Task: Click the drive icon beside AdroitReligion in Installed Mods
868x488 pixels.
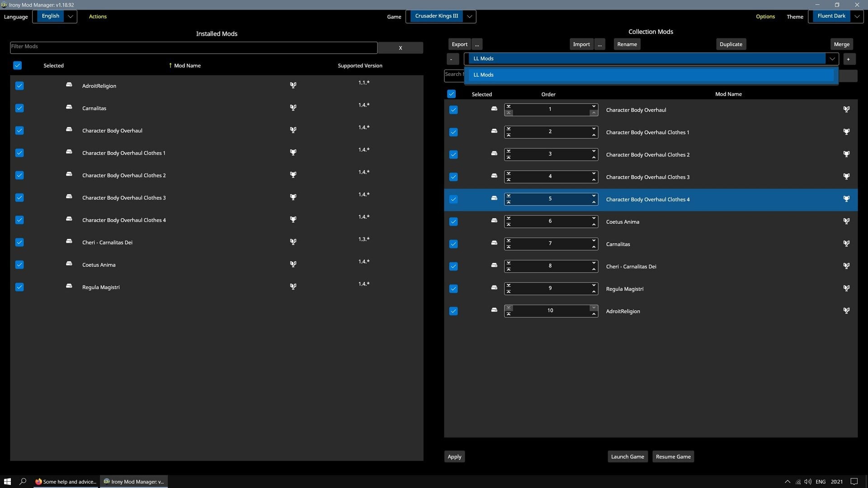Action: pos(69,84)
